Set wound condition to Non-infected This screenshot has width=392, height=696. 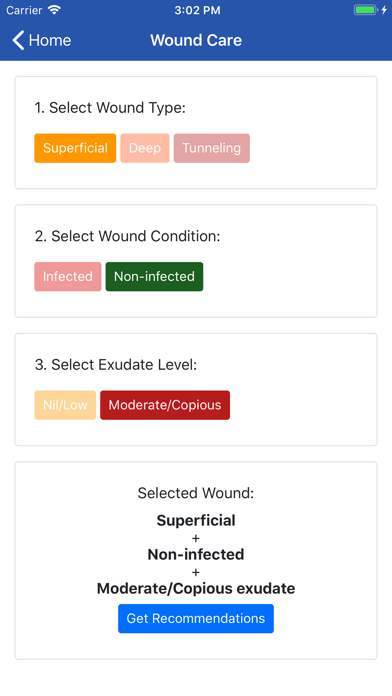click(154, 277)
